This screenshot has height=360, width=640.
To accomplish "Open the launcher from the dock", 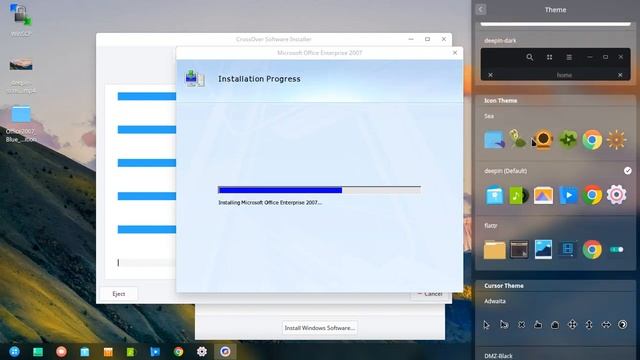I will coord(14,351).
